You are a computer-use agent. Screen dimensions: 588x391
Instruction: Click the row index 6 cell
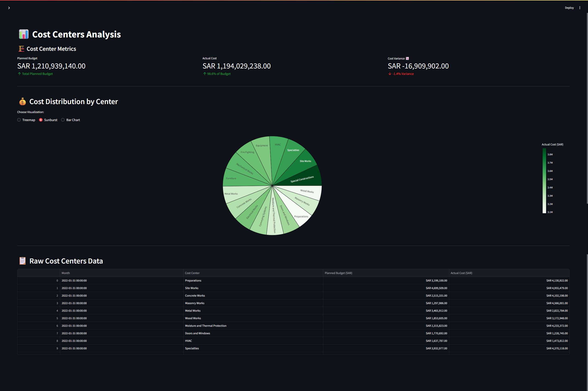point(39,326)
